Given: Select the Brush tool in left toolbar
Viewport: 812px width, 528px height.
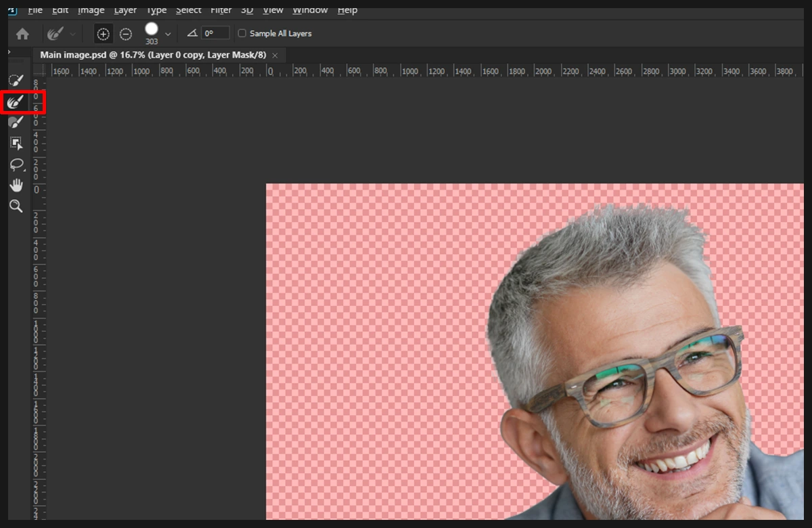Looking at the screenshot, I should [16, 123].
